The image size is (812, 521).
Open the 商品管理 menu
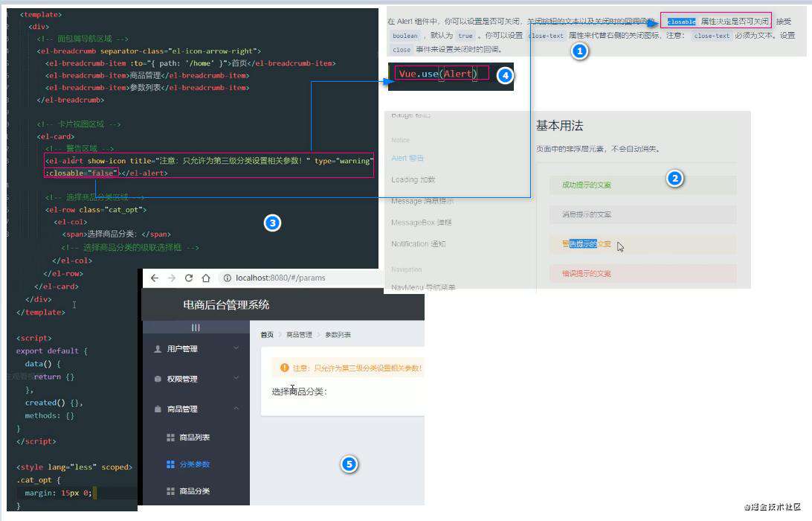click(196, 409)
